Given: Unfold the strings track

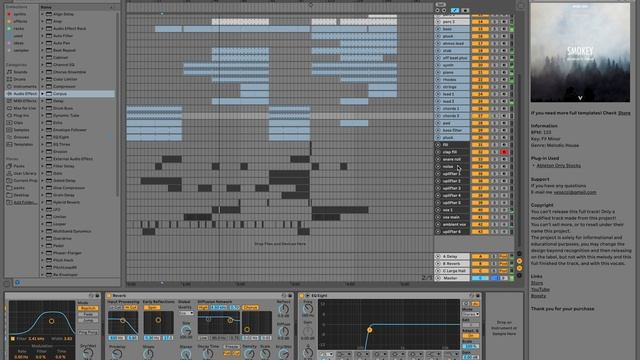Looking at the screenshot, I should [438, 87].
